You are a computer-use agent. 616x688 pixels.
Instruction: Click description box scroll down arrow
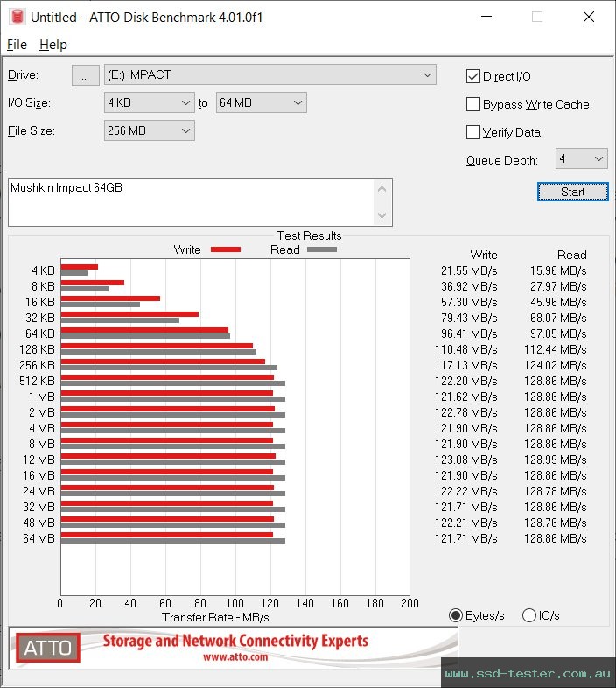pyautogui.click(x=381, y=215)
